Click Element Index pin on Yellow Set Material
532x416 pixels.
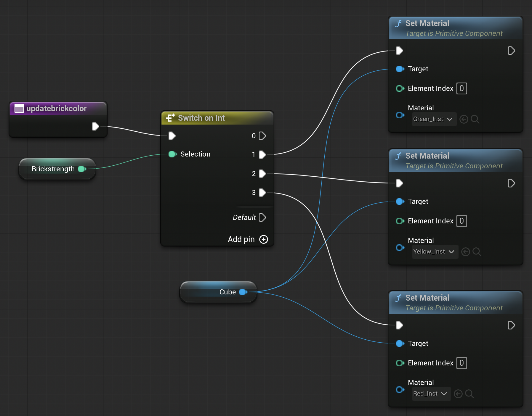coord(400,221)
